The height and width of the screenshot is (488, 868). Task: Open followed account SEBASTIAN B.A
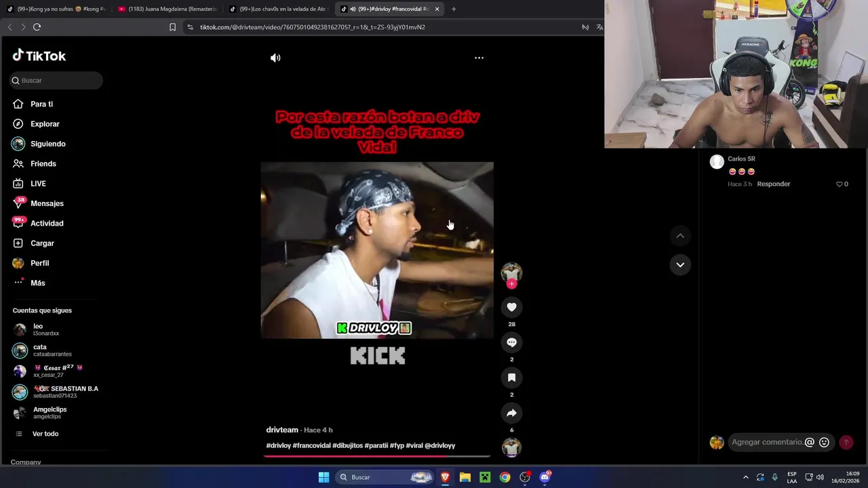[x=54, y=392]
